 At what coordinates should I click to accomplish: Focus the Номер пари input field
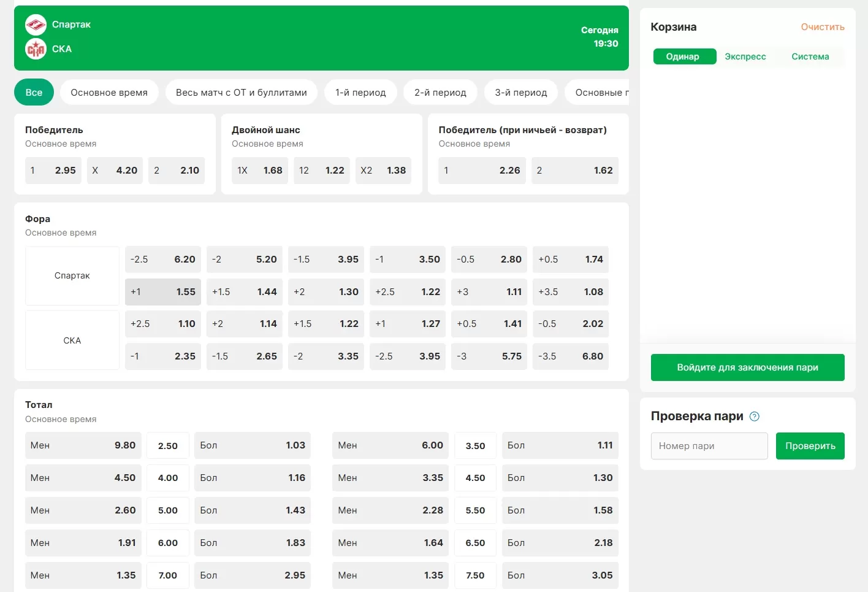point(709,446)
